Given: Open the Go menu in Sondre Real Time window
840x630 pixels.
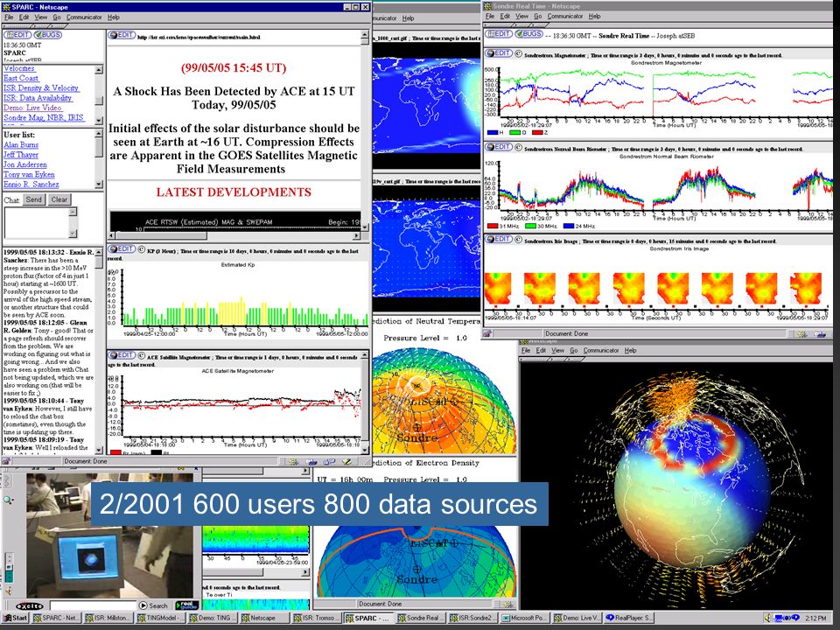Looking at the screenshot, I should pyautogui.click(x=537, y=16).
